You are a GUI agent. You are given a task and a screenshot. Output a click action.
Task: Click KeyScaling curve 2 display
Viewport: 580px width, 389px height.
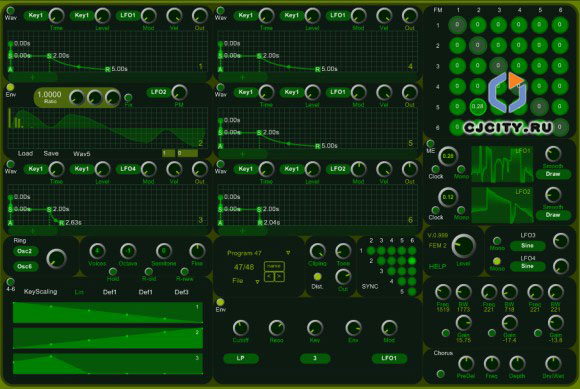108,338
